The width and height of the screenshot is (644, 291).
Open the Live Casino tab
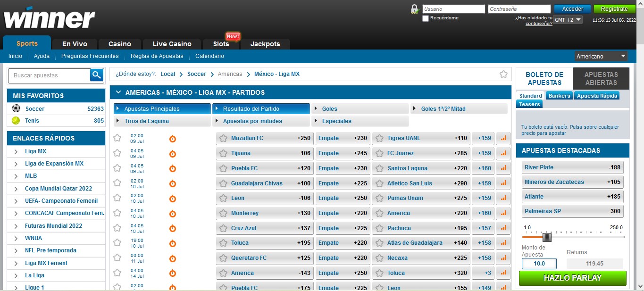172,44
